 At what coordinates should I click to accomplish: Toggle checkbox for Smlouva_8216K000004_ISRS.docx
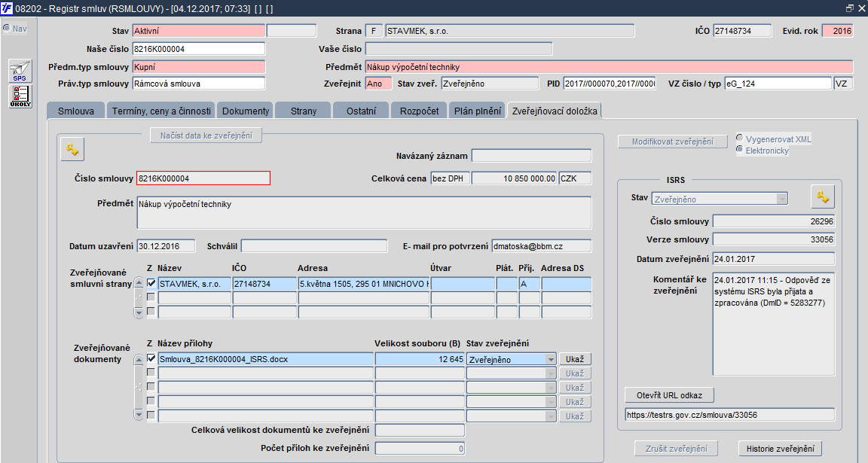pos(151,359)
